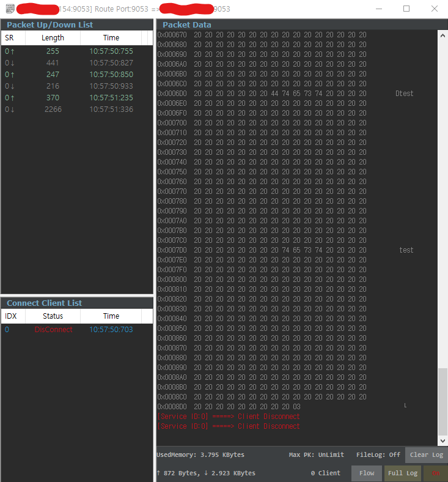
Task: Click Time column header in Packet Up/Down List
Action: tap(111, 38)
